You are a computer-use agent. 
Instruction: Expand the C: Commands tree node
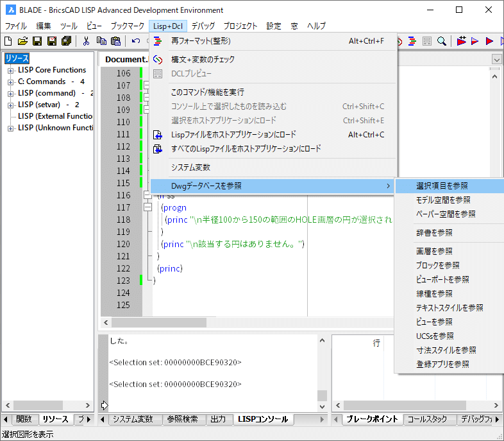tap(10, 82)
